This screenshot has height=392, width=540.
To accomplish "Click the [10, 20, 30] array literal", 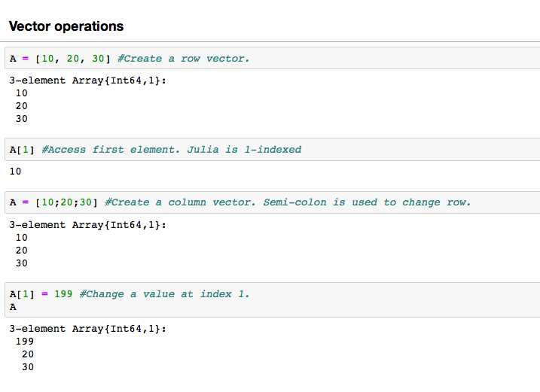I will 73,59.
